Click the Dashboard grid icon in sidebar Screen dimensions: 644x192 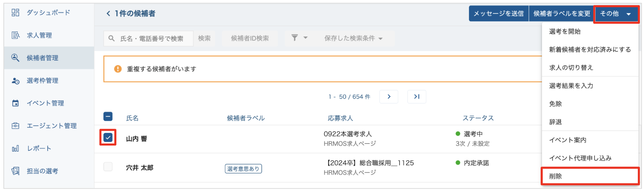point(15,13)
